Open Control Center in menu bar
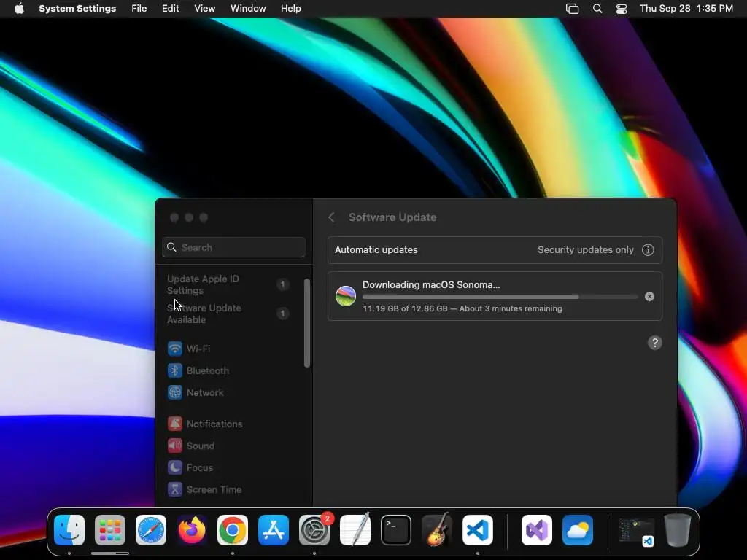Screen dimensions: 747x560 tap(622, 9)
